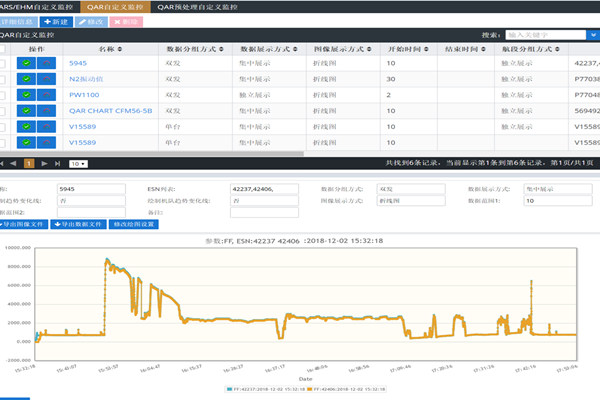
Task: Sort by the 图像展示方式 column sort icon
Action: (369, 49)
